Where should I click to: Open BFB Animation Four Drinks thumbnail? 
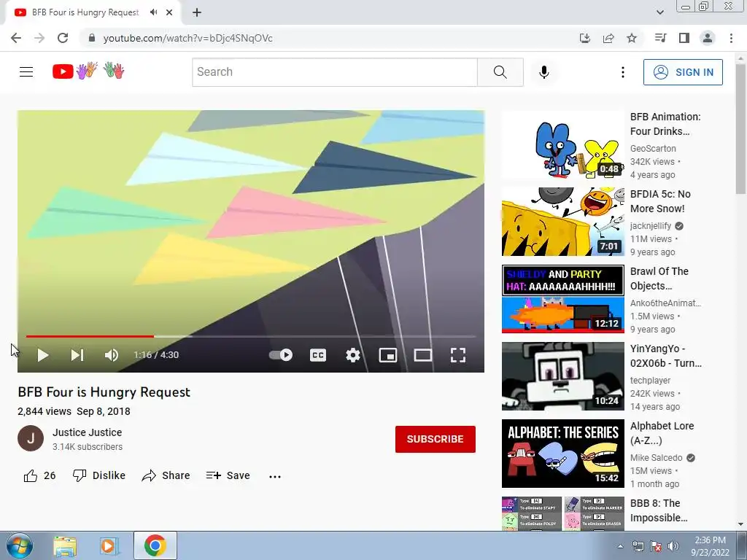(562, 144)
